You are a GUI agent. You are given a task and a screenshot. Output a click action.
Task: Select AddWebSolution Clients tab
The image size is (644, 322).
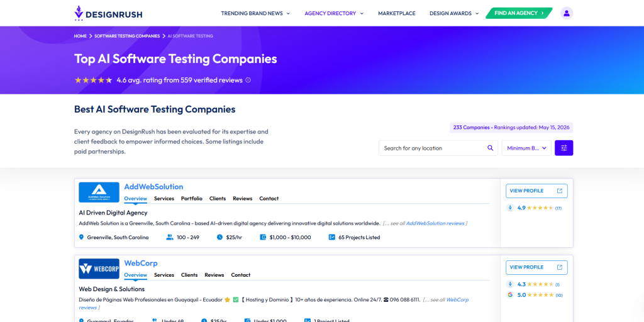218,198
